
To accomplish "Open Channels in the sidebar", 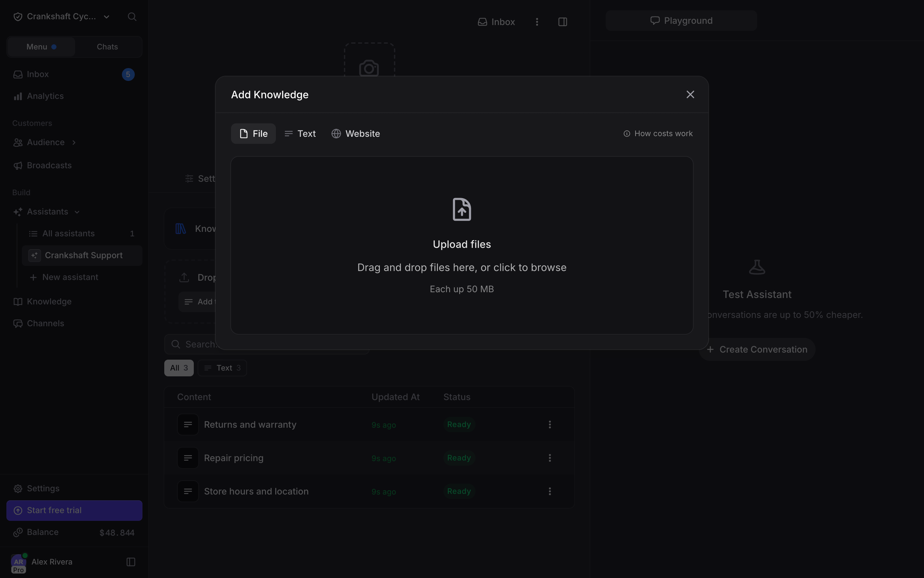I will [74, 323].
